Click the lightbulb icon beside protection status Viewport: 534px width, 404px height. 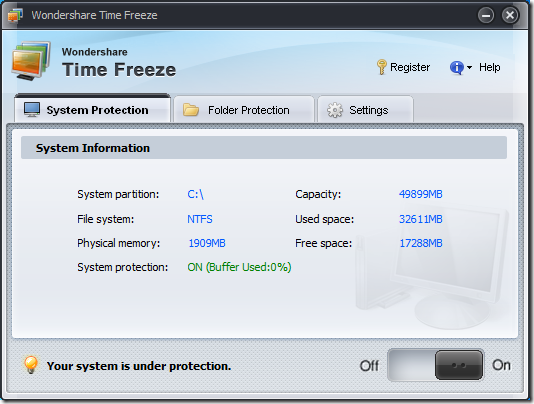(31, 364)
